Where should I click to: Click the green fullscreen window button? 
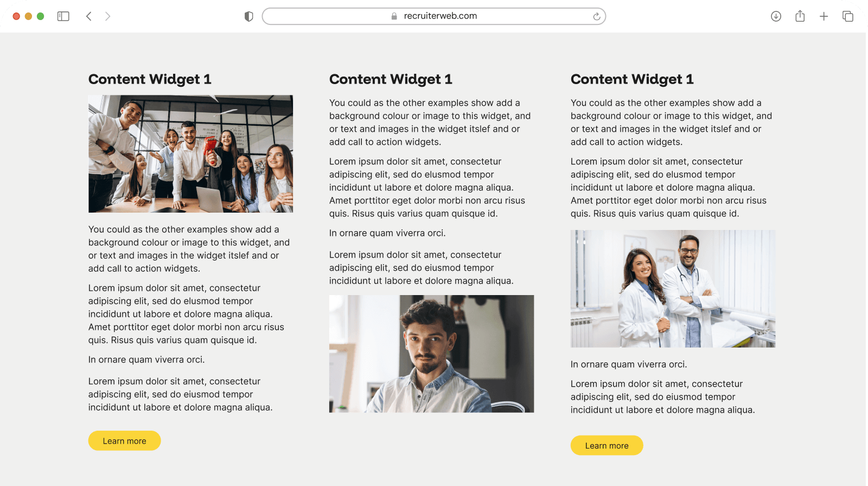point(40,16)
